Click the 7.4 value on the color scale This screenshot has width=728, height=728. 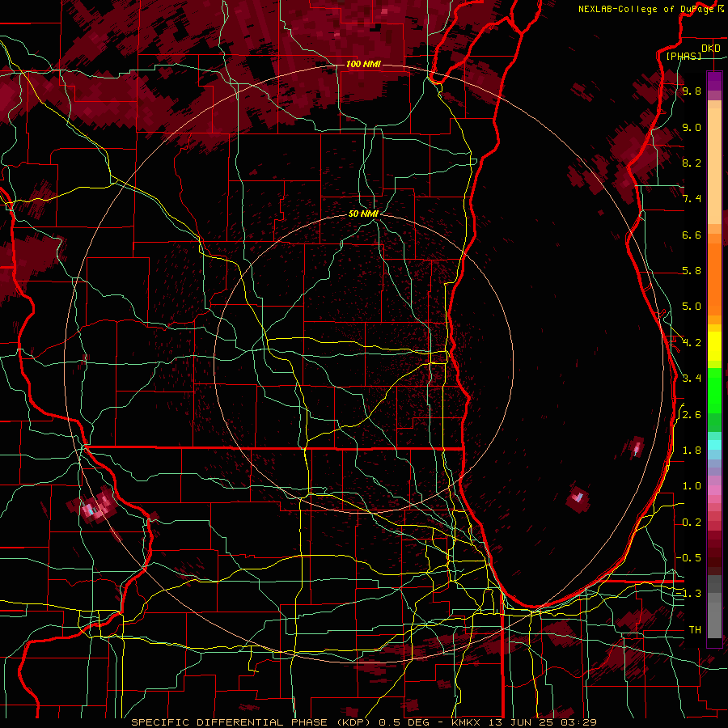(692, 199)
